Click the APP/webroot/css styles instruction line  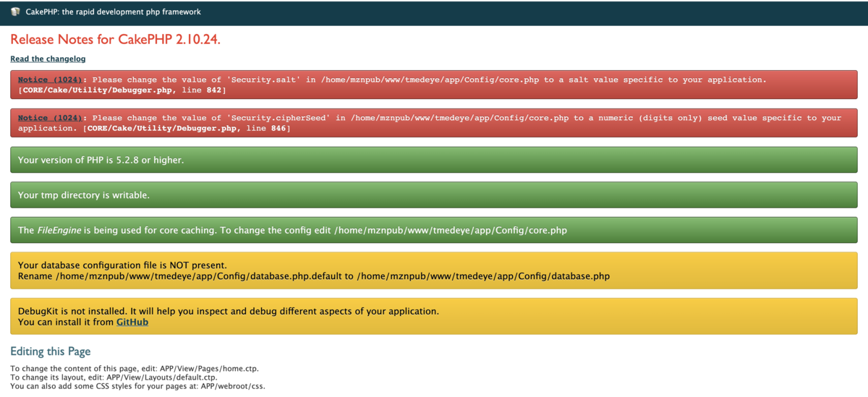tap(137, 386)
